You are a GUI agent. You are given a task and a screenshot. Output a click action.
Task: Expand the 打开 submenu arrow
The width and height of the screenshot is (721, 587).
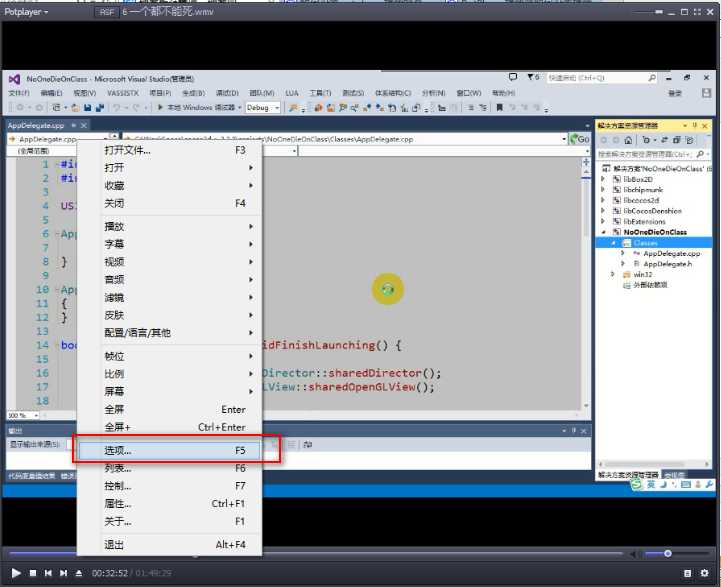[x=251, y=168]
